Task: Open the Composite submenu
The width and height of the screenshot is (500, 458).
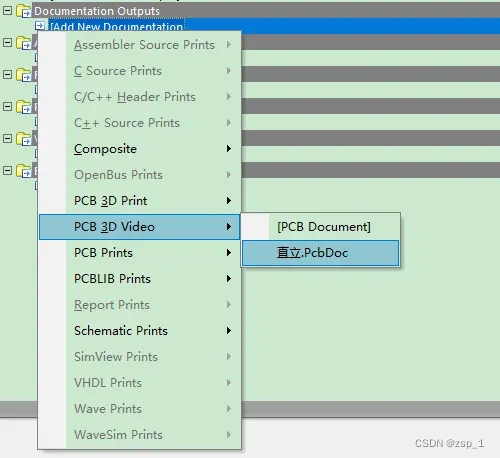Action: (x=140, y=149)
